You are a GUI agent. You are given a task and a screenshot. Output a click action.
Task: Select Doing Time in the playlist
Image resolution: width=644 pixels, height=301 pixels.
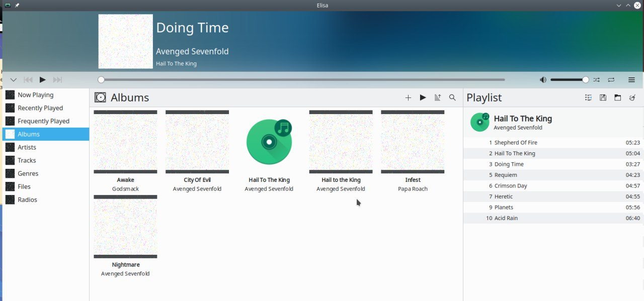click(553, 164)
